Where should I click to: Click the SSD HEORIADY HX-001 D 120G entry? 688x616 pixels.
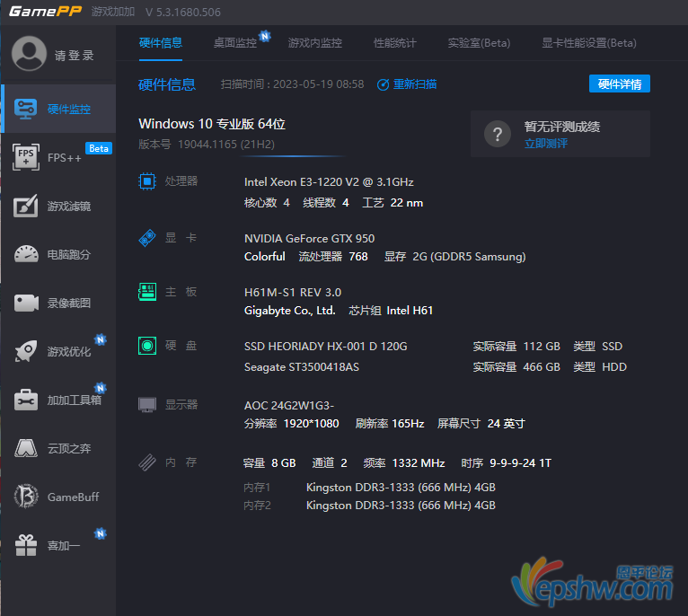tap(325, 347)
